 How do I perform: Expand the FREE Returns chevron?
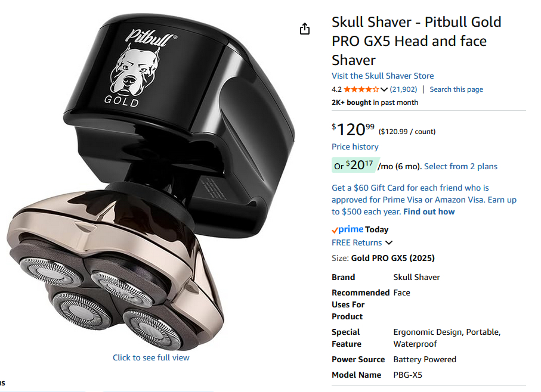(x=389, y=242)
